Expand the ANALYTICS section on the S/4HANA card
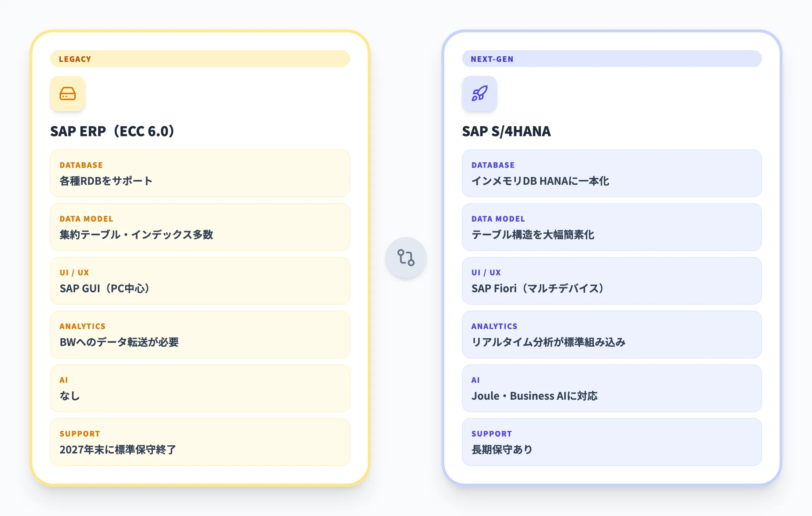812x516 pixels. [612, 335]
